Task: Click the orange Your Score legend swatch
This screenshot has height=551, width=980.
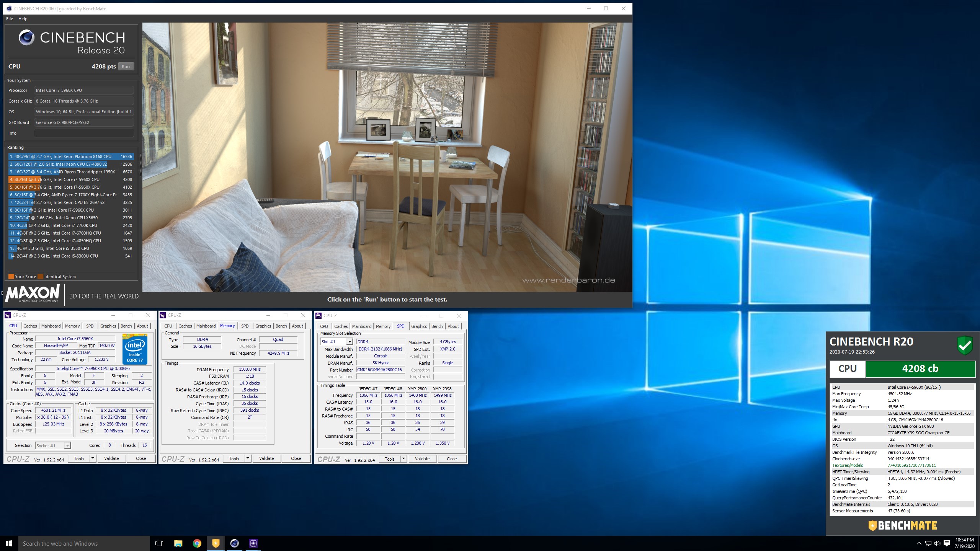Action: click(11, 277)
